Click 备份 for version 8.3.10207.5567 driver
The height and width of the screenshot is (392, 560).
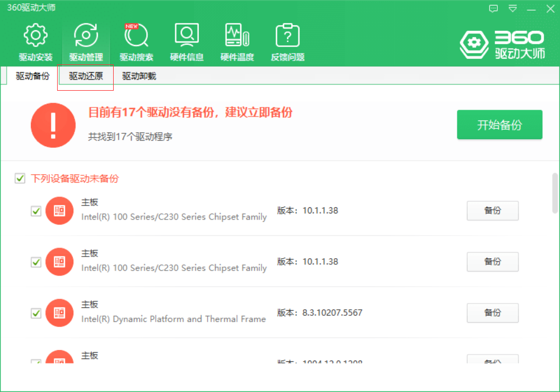(x=492, y=312)
